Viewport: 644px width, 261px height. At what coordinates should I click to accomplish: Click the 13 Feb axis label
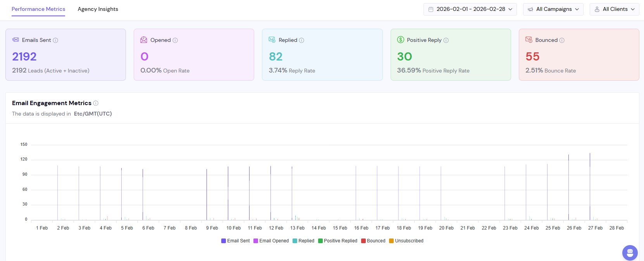pos(297,228)
